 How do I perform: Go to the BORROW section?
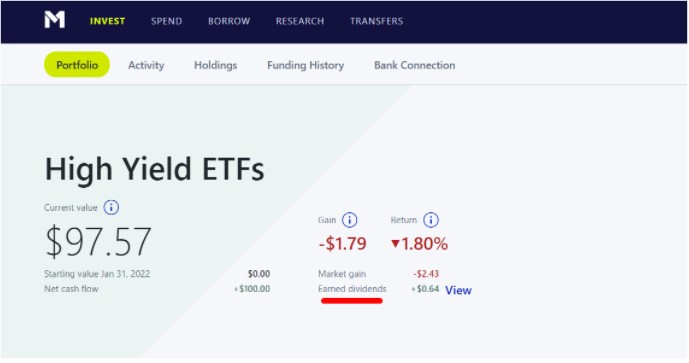click(229, 21)
